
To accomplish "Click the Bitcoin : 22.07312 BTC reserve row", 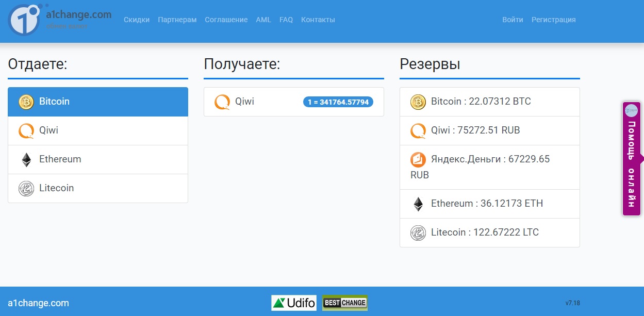I will (490, 102).
